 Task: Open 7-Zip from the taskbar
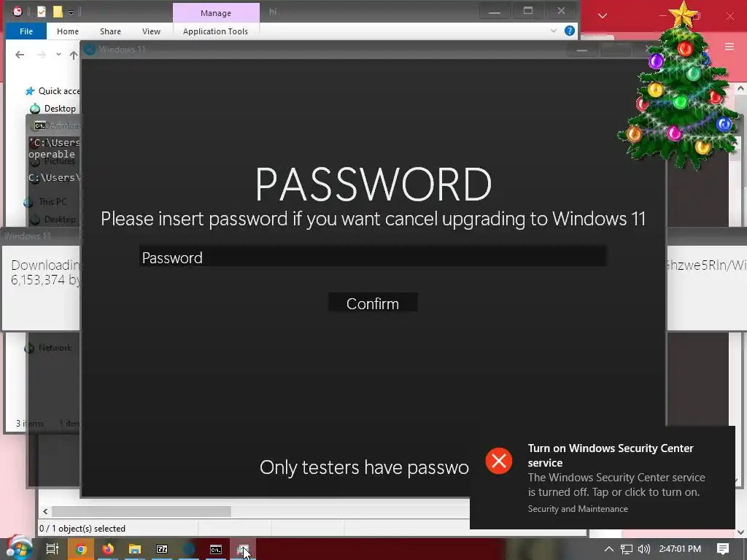[x=162, y=549]
